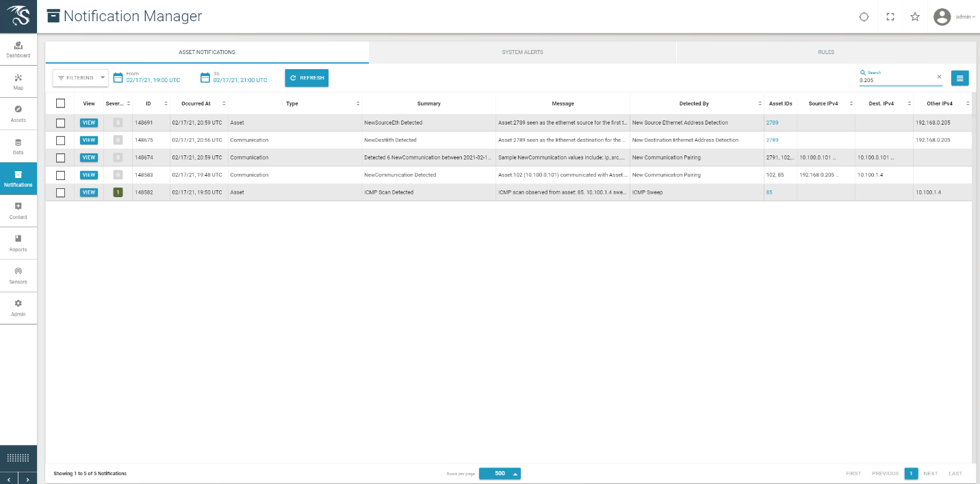Open the Sensors sidebar section
Image resolution: width=980 pixels, height=484 pixels.
[18, 275]
